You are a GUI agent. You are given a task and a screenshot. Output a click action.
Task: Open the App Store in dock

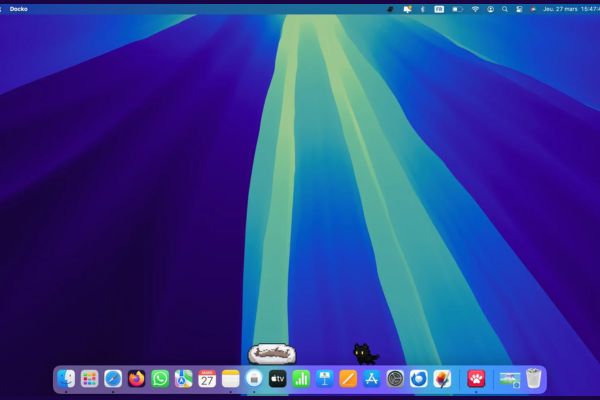pos(371,379)
